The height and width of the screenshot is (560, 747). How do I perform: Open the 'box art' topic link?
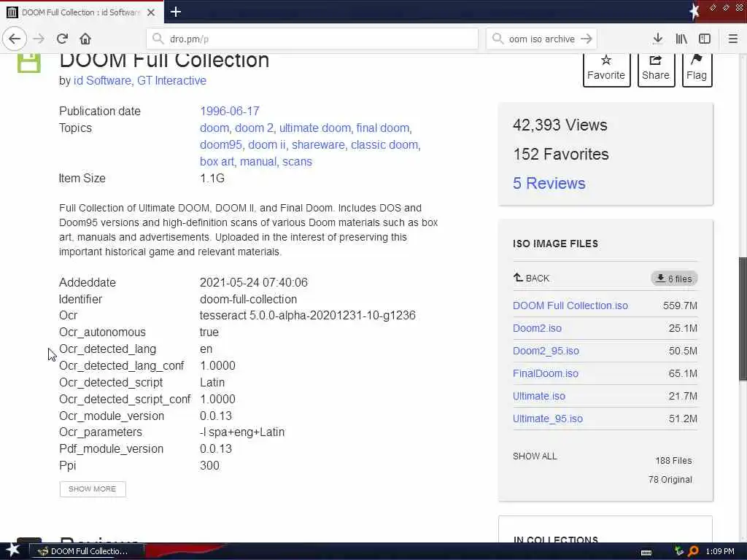tap(217, 161)
